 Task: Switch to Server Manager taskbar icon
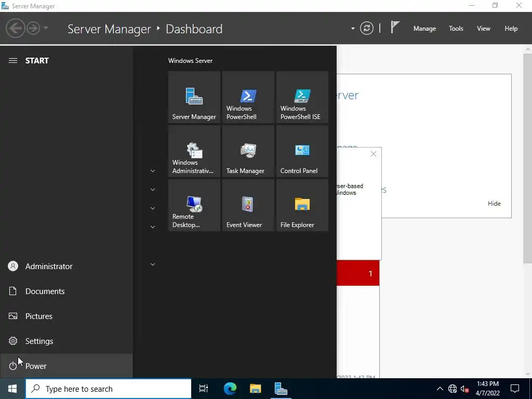281,389
